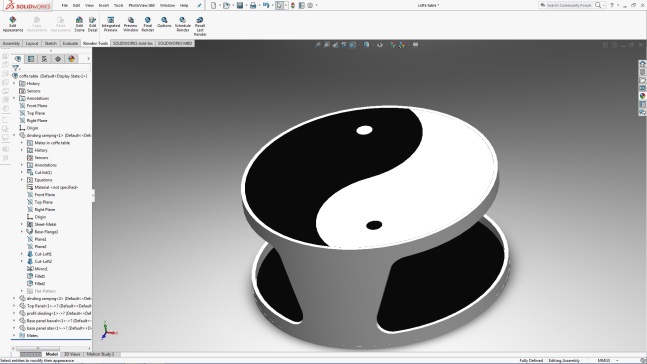Select the Plane2 tree item
The height and width of the screenshot is (364, 647).
[40, 246]
